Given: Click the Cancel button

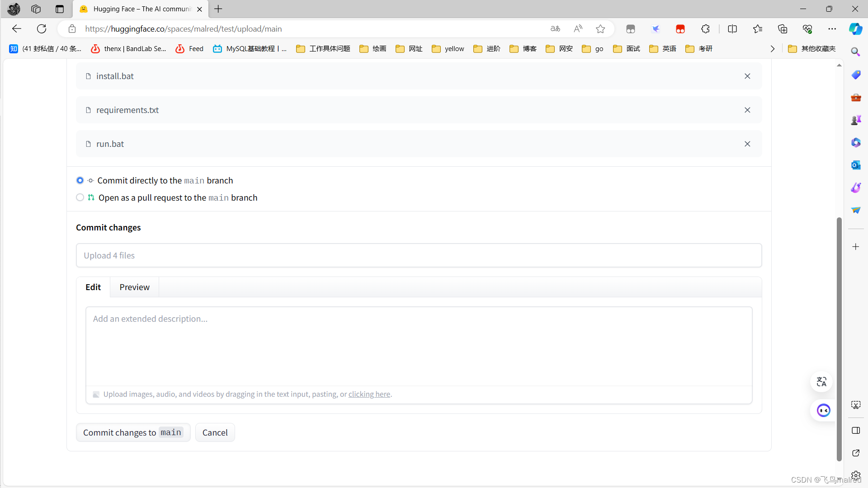Looking at the screenshot, I should [x=215, y=432].
